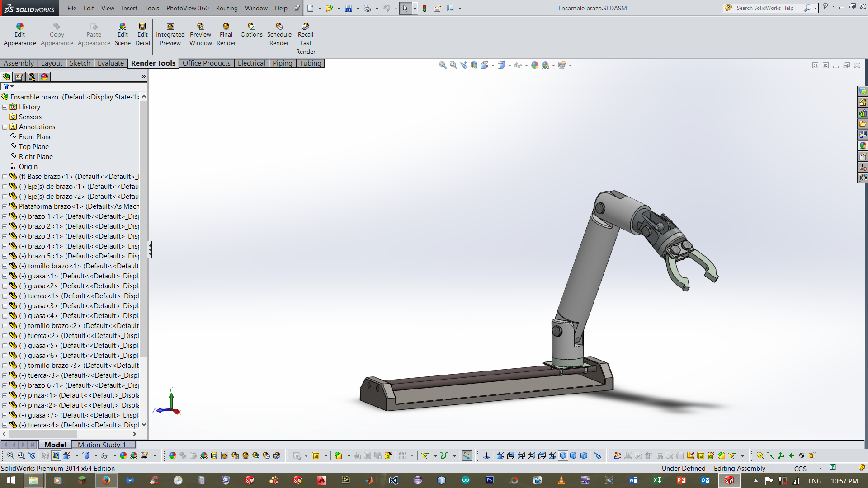The image size is (868, 488).
Task: Switch to the Evaluate tab
Action: 110,63
